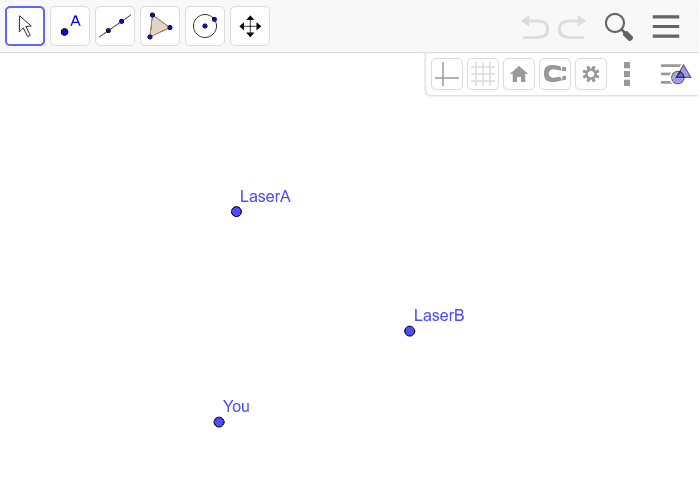Image resolution: width=700 pixels, height=500 pixels.
Task: Select the You point
Action: 219,422
